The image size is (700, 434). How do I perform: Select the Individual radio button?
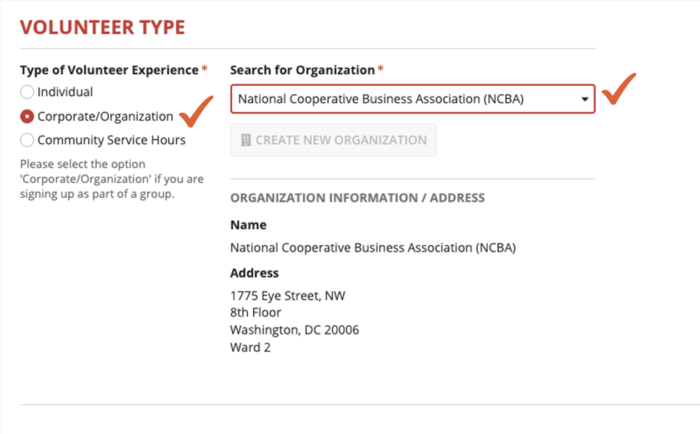pos(27,92)
